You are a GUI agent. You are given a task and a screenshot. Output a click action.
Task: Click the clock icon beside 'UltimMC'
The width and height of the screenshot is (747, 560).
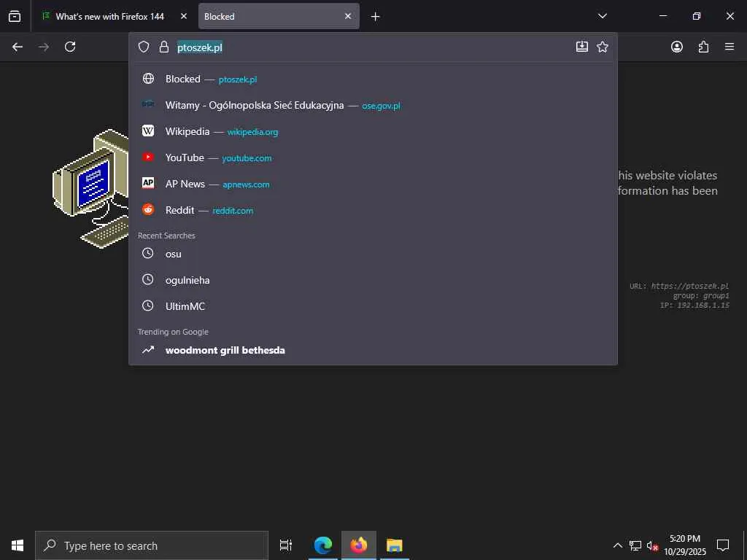tap(148, 306)
